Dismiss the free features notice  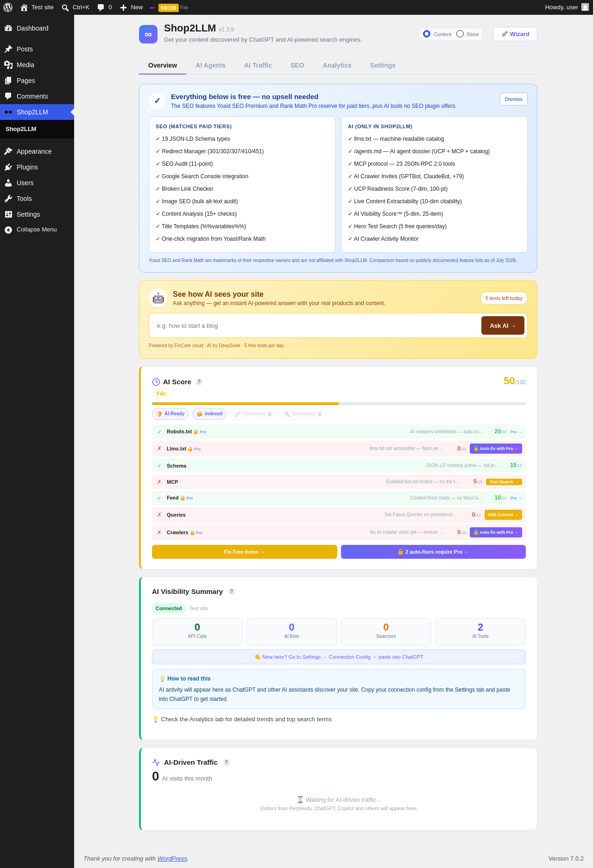(513, 99)
